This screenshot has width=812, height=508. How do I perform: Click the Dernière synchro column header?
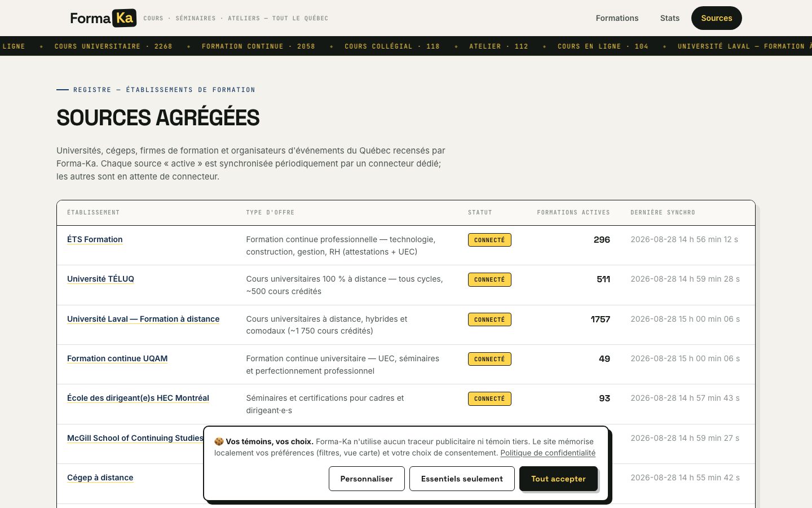663,212
